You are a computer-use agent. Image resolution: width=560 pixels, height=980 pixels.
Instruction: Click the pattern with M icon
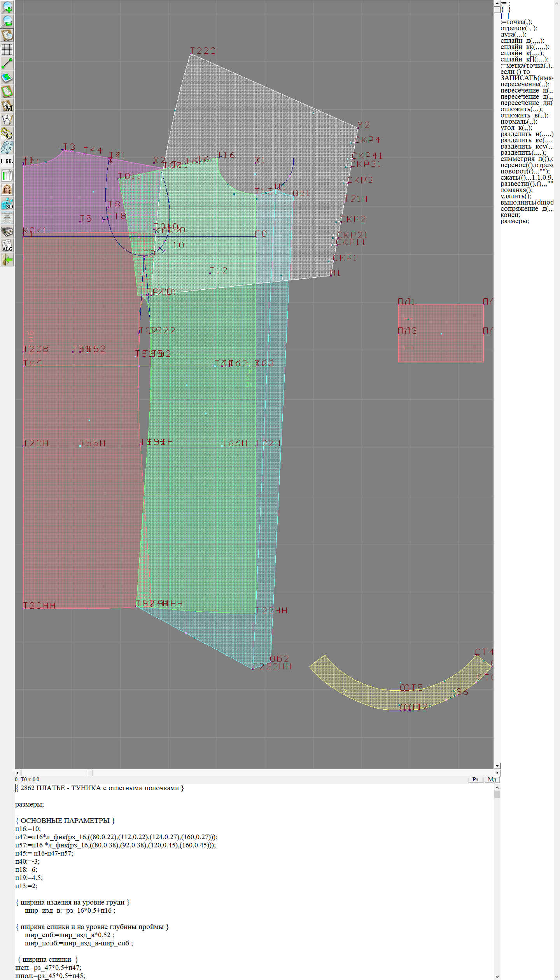[x=7, y=106]
